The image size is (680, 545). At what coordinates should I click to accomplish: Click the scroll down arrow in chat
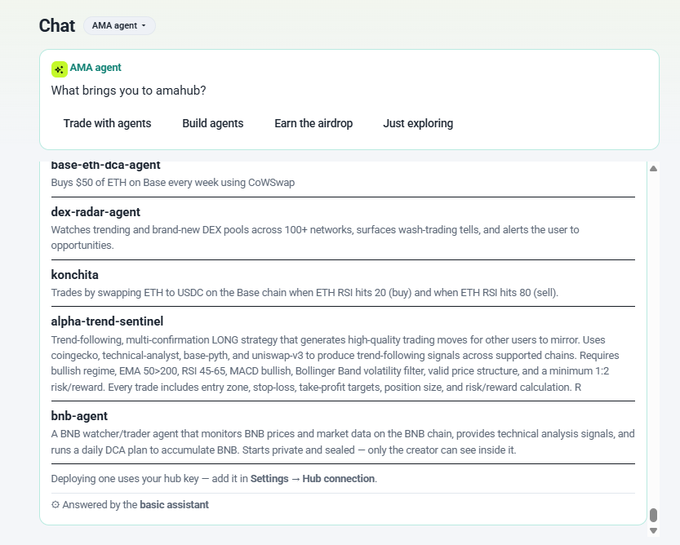pyautogui.click(x=654, y=531)
